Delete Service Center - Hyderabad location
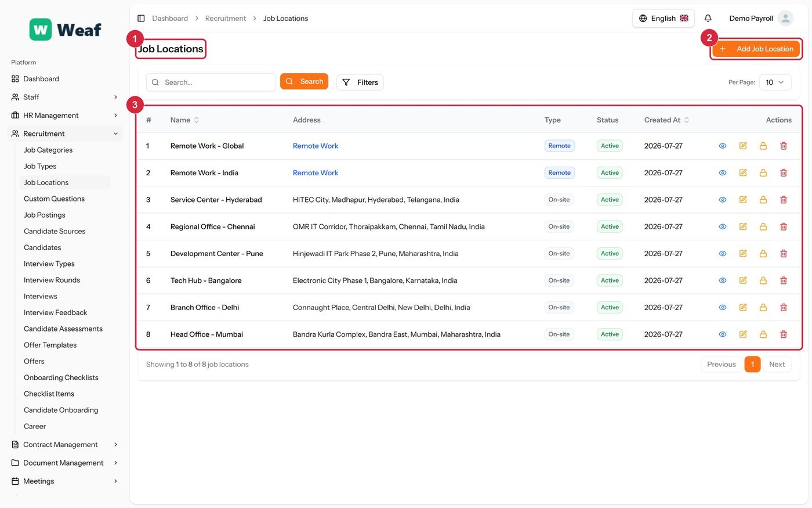The width and height of the screenshot is (812, 508). [784, 200]
